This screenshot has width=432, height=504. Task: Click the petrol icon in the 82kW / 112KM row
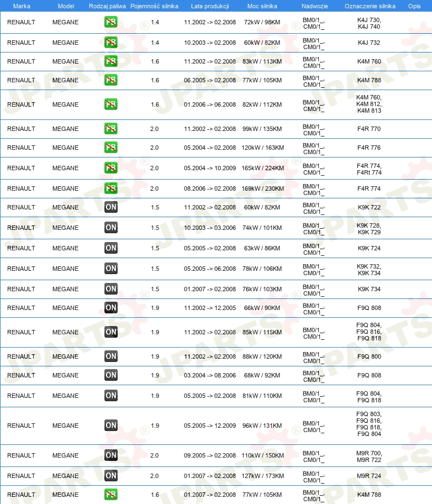(x=111, y=104)
